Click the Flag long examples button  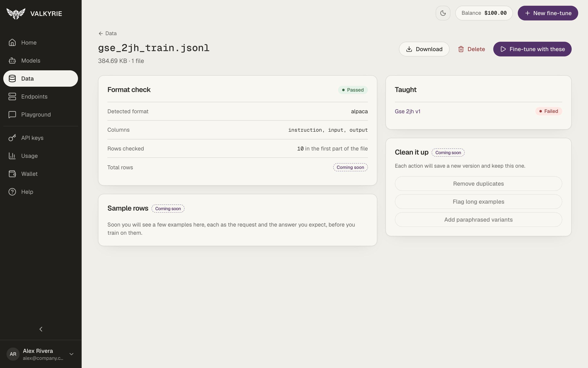tap(478, 202)
